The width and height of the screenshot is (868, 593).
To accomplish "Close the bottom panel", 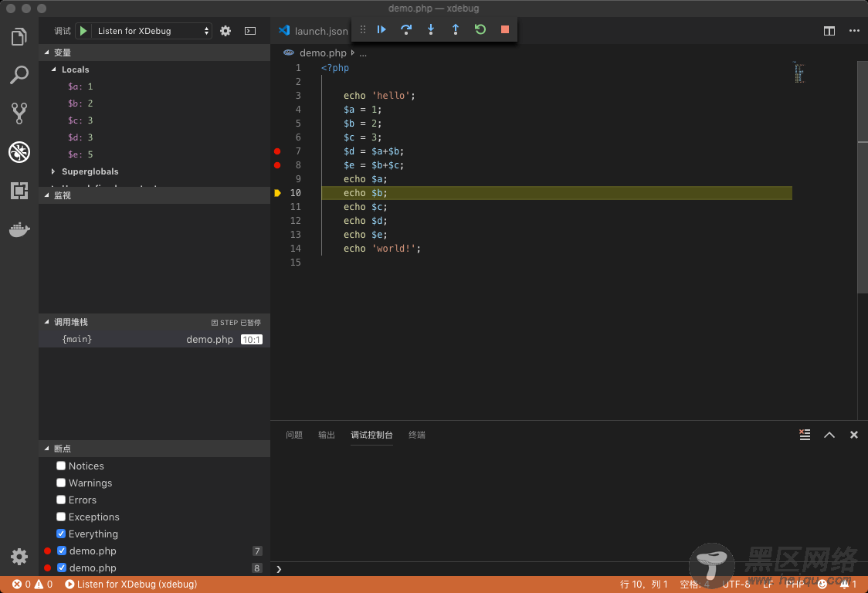I will (x=853, y=435).
